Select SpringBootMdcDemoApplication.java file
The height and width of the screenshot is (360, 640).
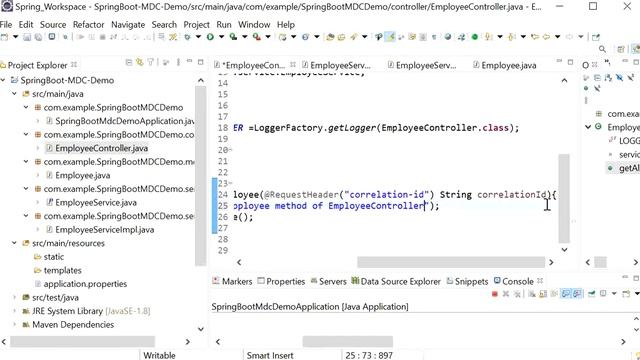[x=124, y=121]
